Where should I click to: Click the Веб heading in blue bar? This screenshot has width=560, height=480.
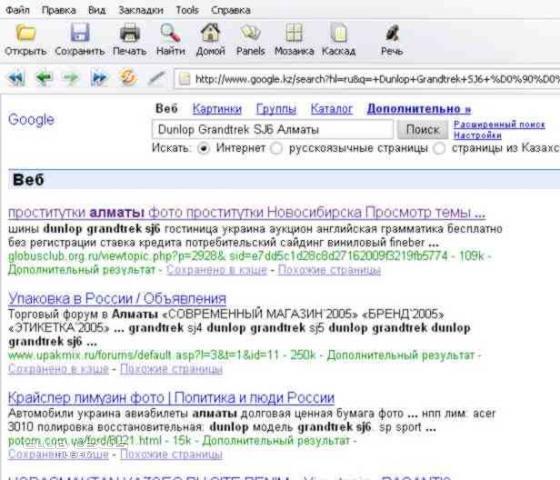[x=28, y=180]
